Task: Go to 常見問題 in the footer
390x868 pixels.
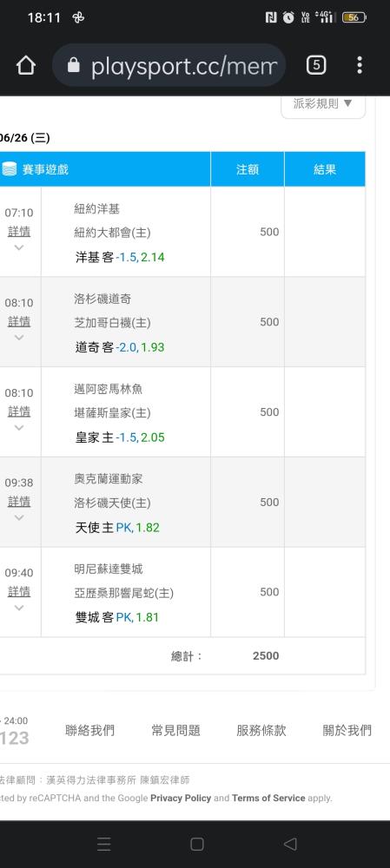Action: 175,730
